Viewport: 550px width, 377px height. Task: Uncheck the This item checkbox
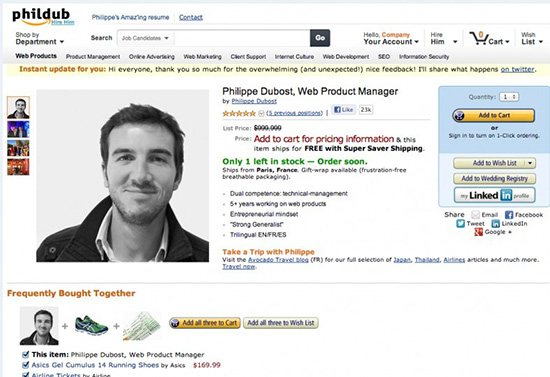click(x=26, y=354)
